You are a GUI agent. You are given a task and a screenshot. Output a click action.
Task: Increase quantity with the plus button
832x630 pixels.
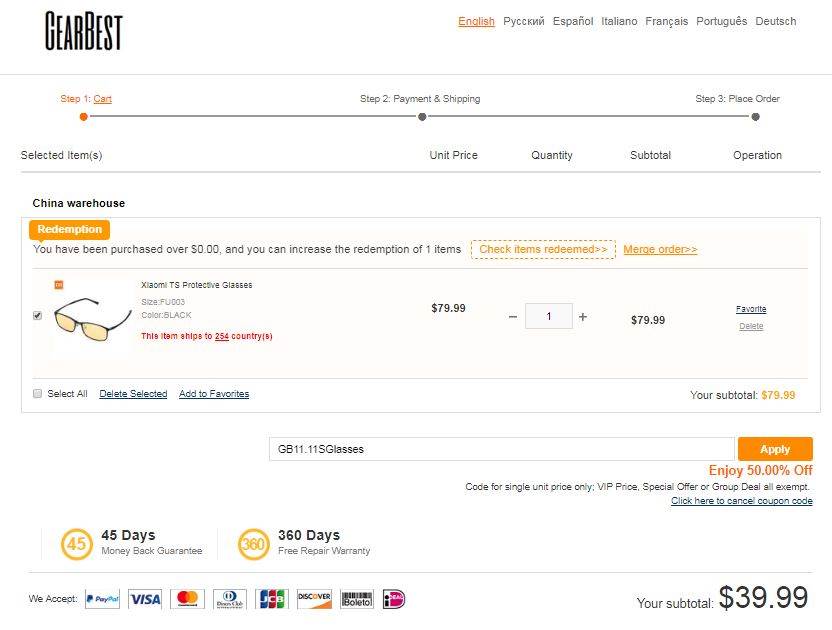[x=583, y=317]
